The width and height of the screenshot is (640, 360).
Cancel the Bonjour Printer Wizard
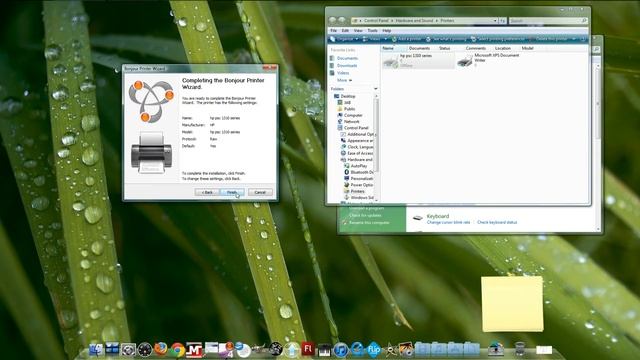tap(260, 192)
